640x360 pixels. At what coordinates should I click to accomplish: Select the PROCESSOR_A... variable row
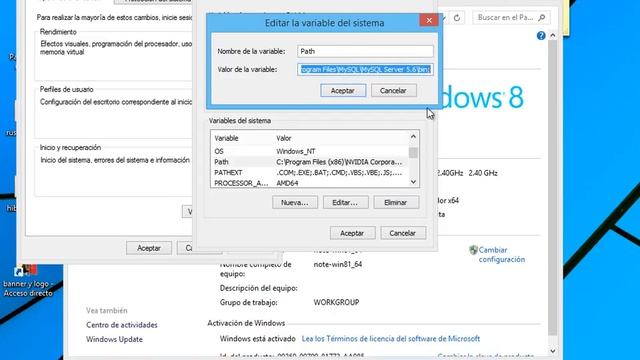coord(309,183)
